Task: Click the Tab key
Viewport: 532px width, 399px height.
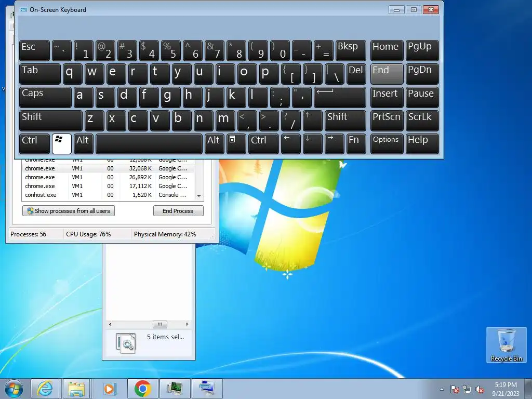Action: pos(40,74)
